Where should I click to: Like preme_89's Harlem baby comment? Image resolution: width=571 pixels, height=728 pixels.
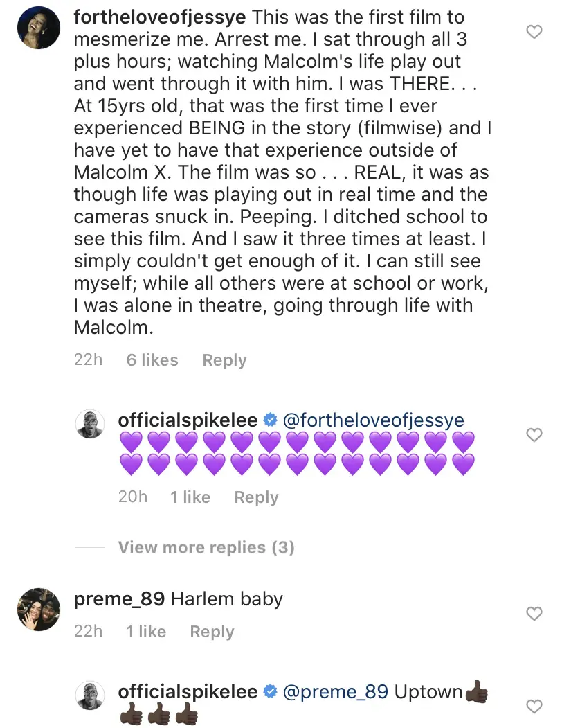pyautogui.click(x=534, y=613)
